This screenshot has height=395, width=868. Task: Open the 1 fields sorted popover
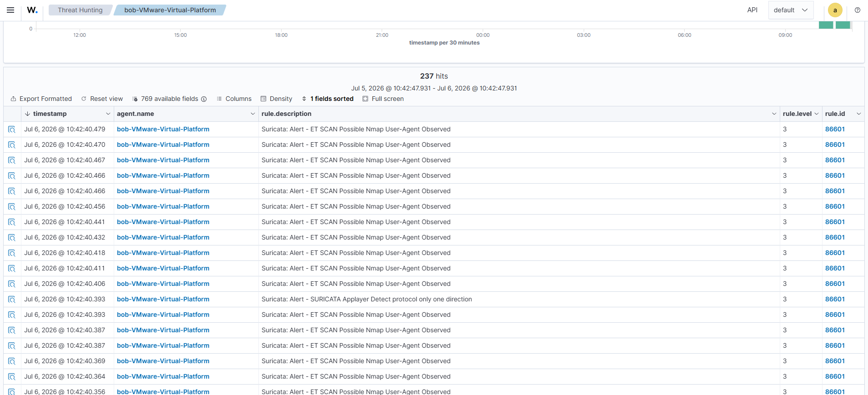point(328,99)
